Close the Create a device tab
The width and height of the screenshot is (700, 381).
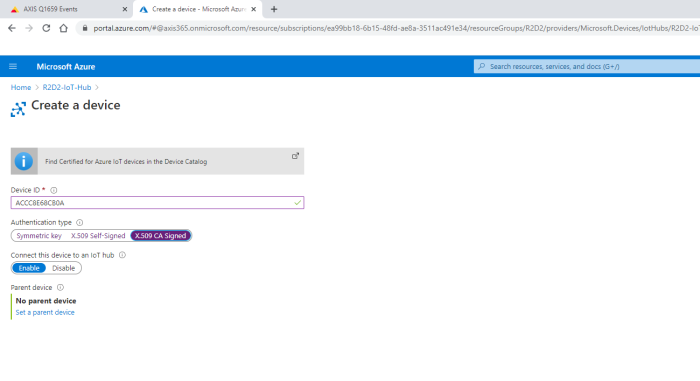254,9
